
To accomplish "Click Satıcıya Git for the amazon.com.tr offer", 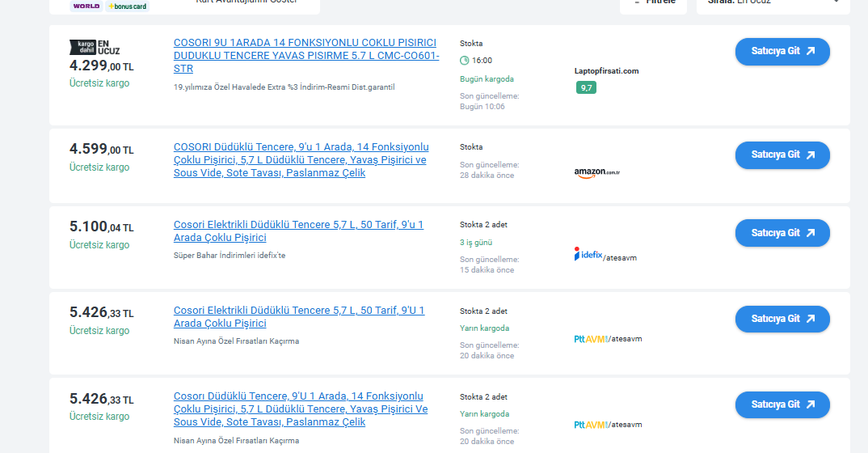I will [x=782, y=155].
